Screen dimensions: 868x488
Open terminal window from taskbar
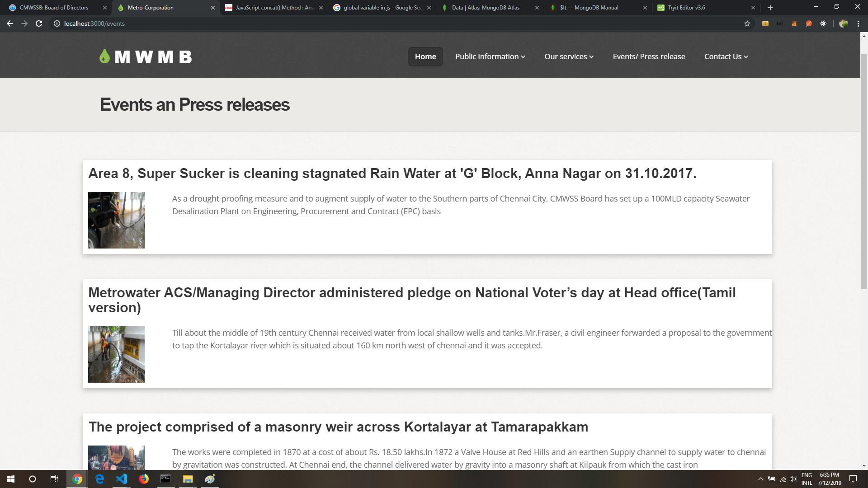pyautogui.click(x=166, y=479)
